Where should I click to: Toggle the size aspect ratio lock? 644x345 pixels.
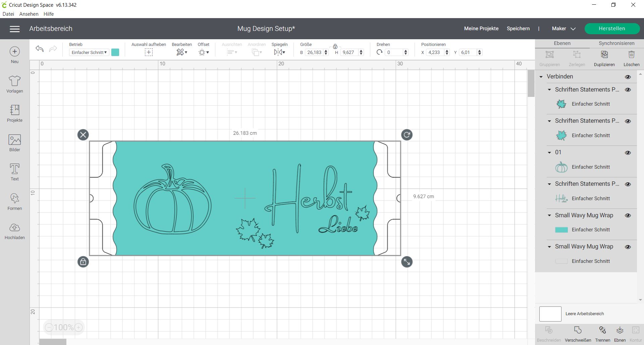[x=335, y=46]
